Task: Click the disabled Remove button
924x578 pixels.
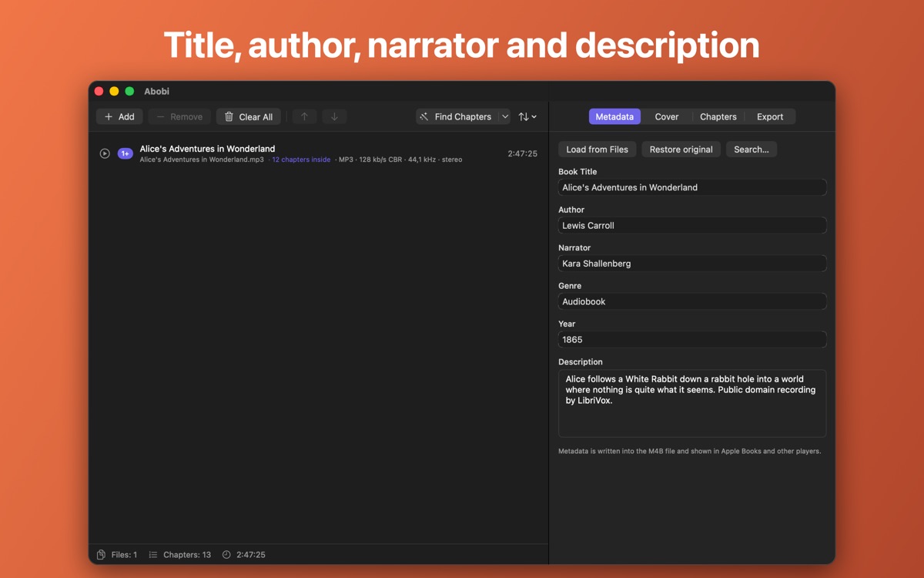Action: tap(179, 116)
